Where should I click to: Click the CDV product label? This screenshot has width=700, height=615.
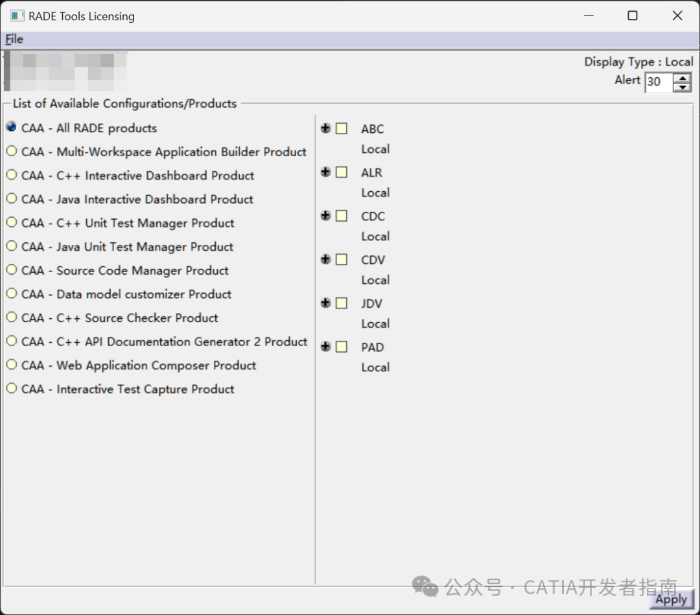373,260
